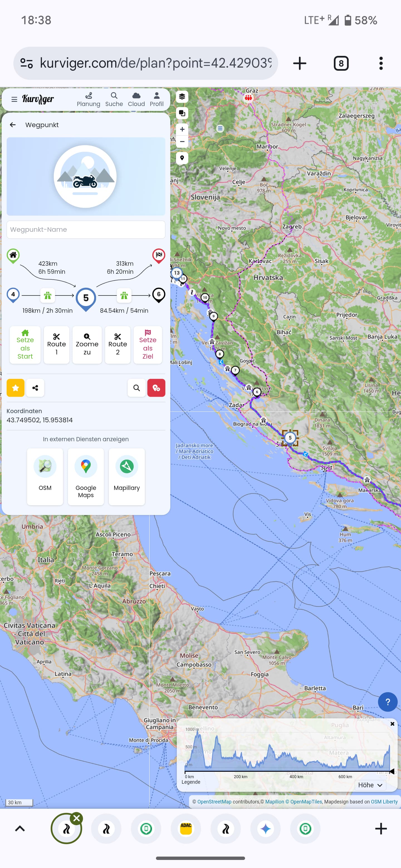Delete waypoint with the red button
401x868 pixels.
pyautogui.click(x=156, y=388)
